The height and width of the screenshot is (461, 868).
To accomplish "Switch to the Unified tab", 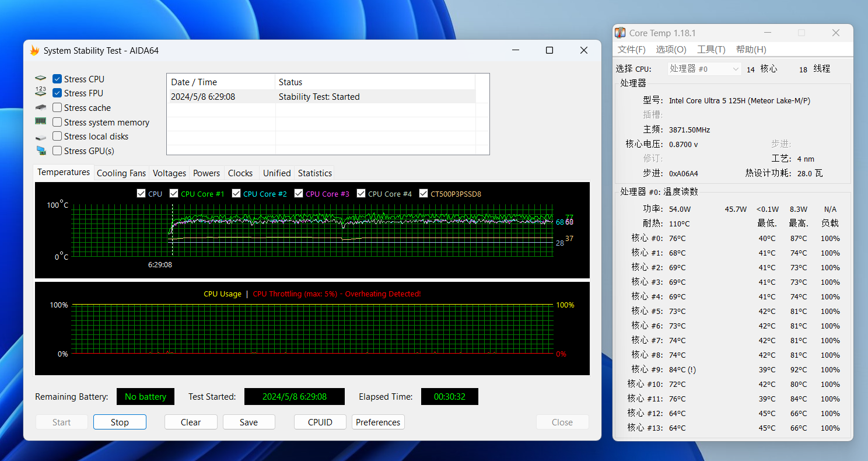I will pos(276,173).
